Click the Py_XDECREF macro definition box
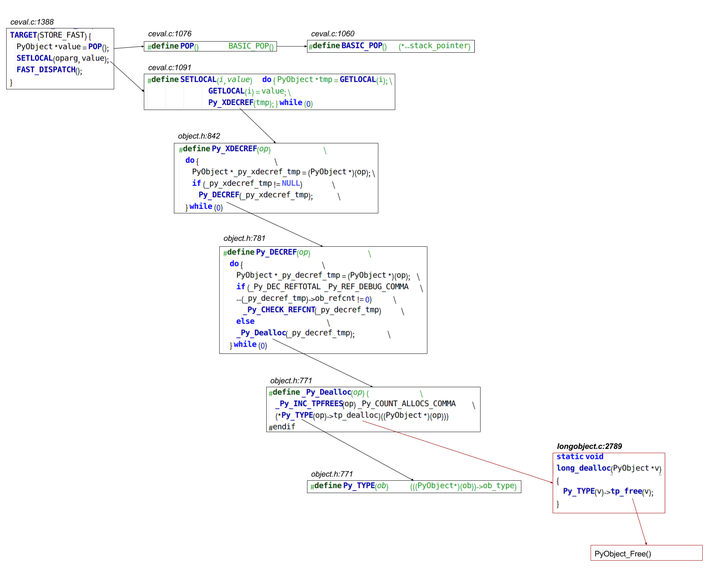The image size is (720, 573). tap(276, 178)
